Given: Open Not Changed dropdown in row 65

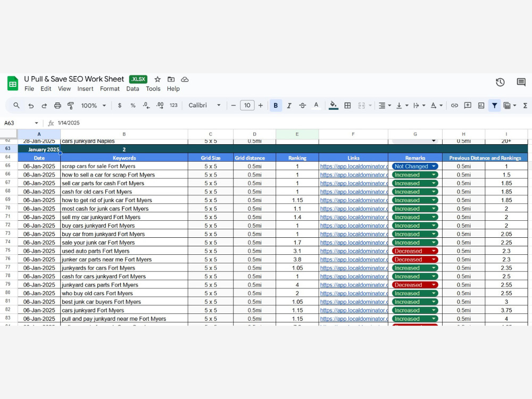Looking at the screenshot, I should click(x=415, y=166).
